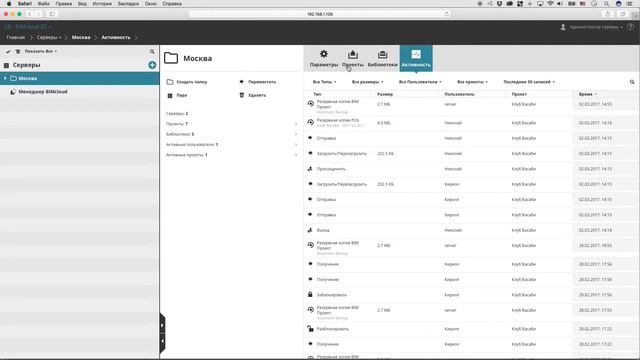
Task: Click the Заблокировать lock icon
Action: pos(310,294)
